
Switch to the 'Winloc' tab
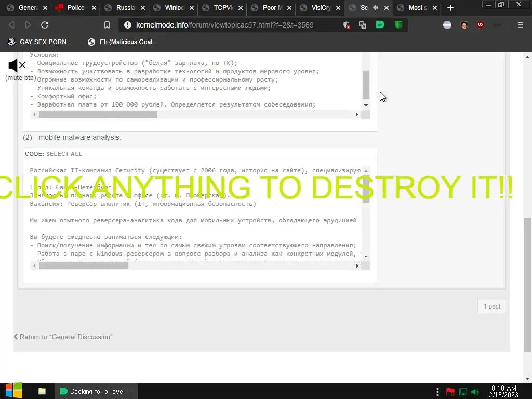click(175, 7)
